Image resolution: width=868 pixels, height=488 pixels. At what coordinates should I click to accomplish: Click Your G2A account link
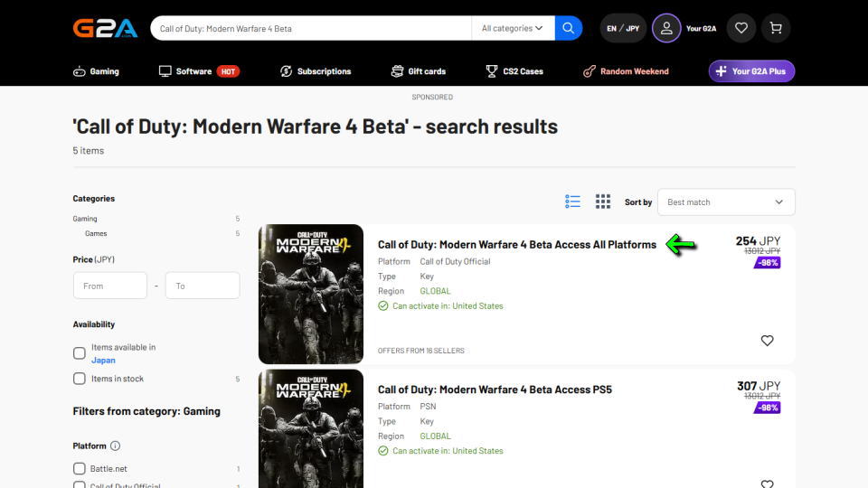coord(701,28)
